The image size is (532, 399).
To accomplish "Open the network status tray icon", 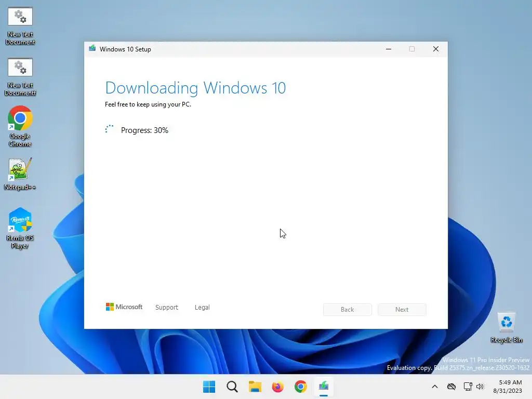I will point(468,387).
